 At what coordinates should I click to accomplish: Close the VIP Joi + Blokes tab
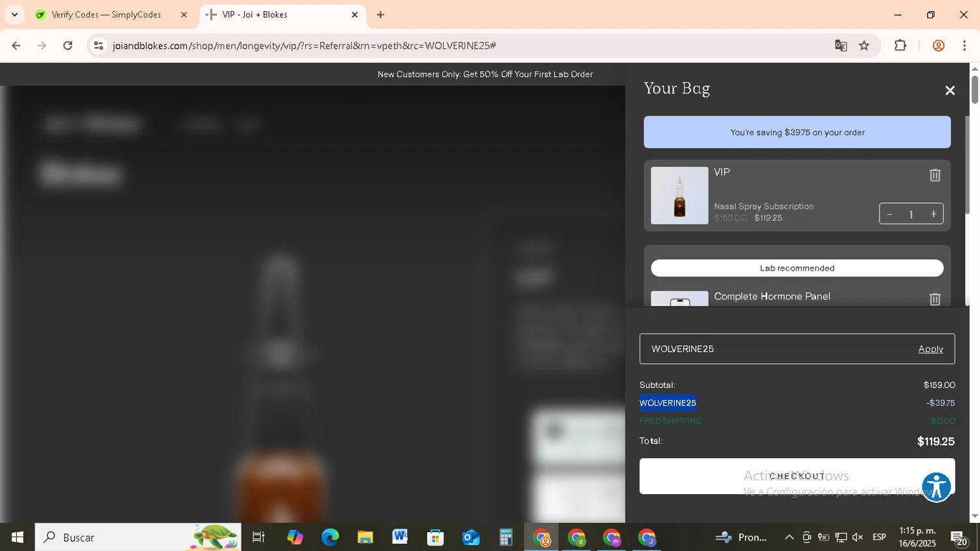click(x=355, y=14)
